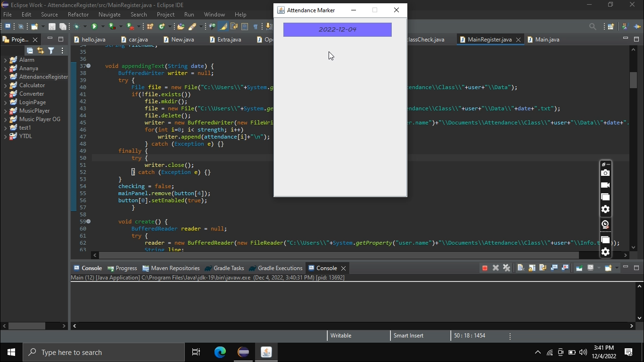Launch Debug mode from the toolbar
The height and width of the screenshot is (362, 644).
tap(76, 26)
